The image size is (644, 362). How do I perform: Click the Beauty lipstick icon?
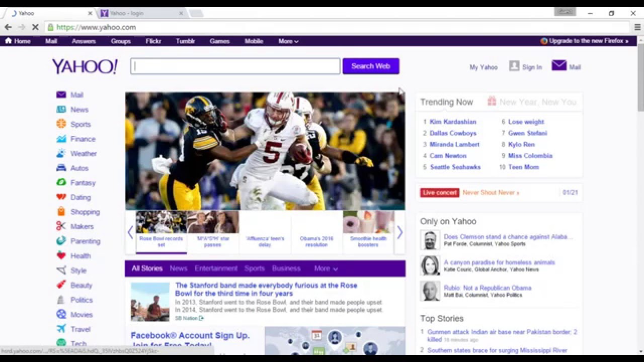coord(61,285)
